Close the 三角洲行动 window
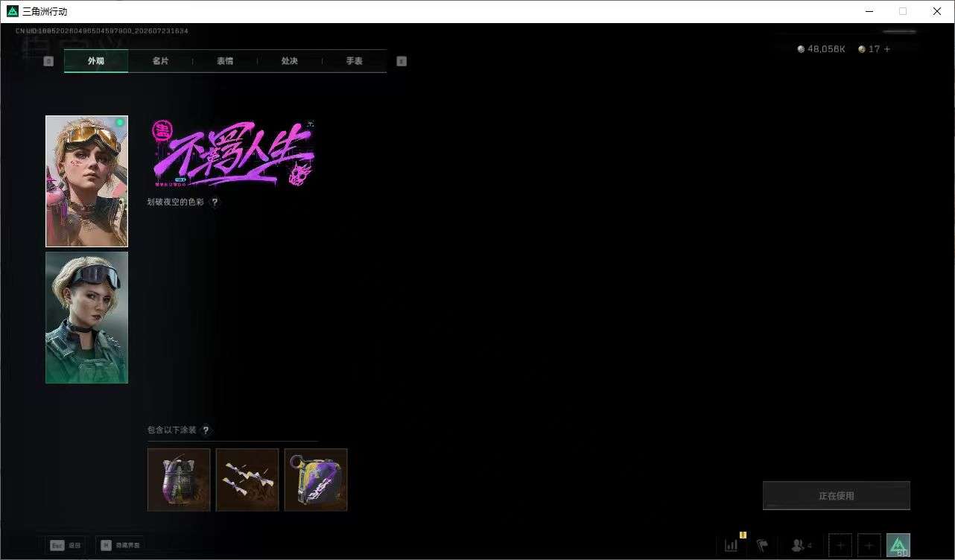The width and height of the screenshot is (955, 560). [937, 11]
